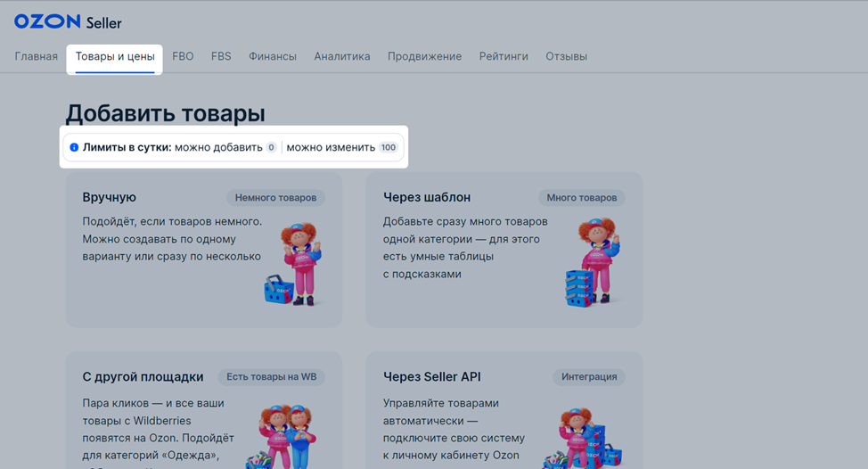The height and width of the screenshot is (469, 868).
Task: Choose the Вручную add method card
Action: pyautogui.click(x=204, y=249)
